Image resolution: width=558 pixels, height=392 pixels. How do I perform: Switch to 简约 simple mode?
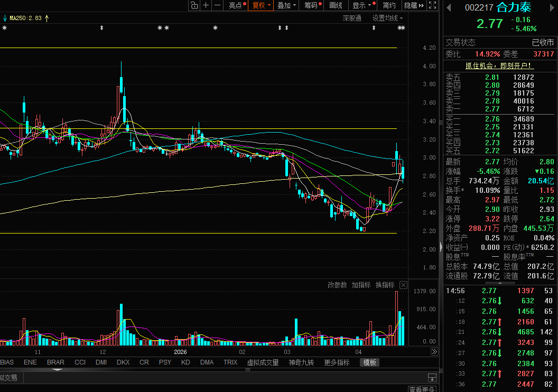(x=389, y=5)
